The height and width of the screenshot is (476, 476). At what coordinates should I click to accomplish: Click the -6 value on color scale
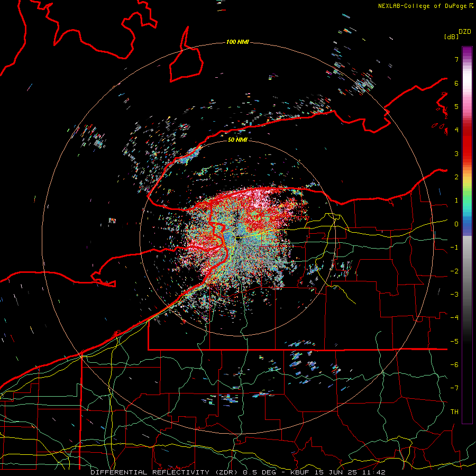[x=454, y=365]
